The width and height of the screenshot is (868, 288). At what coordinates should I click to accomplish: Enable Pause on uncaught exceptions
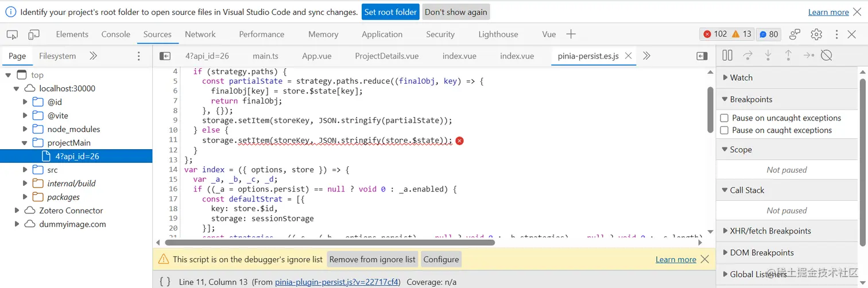pos(725,118)
